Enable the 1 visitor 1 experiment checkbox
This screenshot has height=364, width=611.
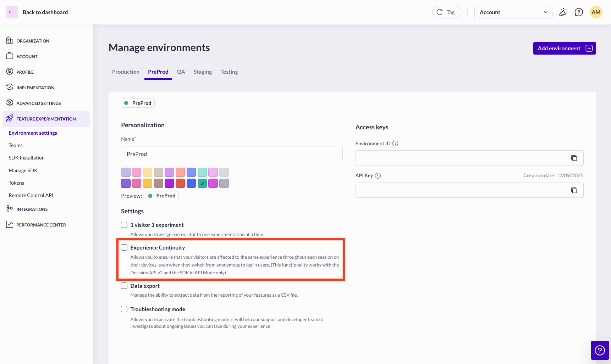coord(124,225)
